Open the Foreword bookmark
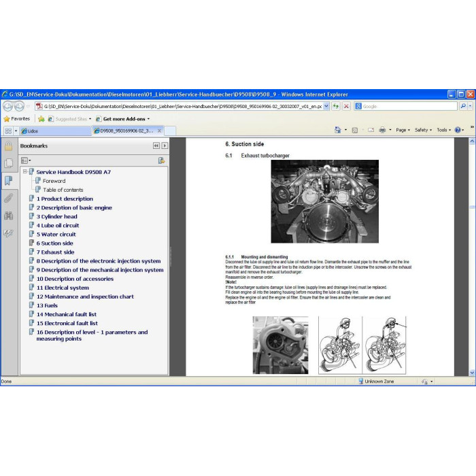Viewport: 476px width, 476px height. coord(54,181)
